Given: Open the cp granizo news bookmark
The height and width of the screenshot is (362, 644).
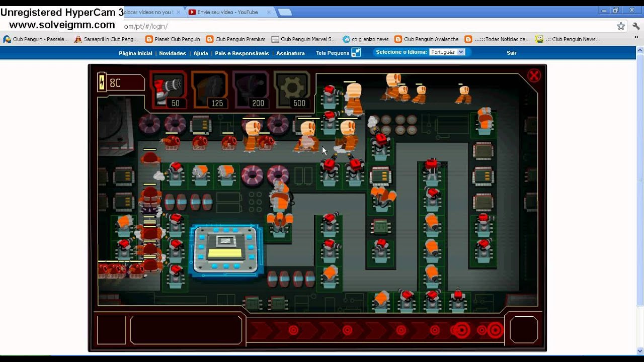Looking at the screenshot, I should point(366,39).
